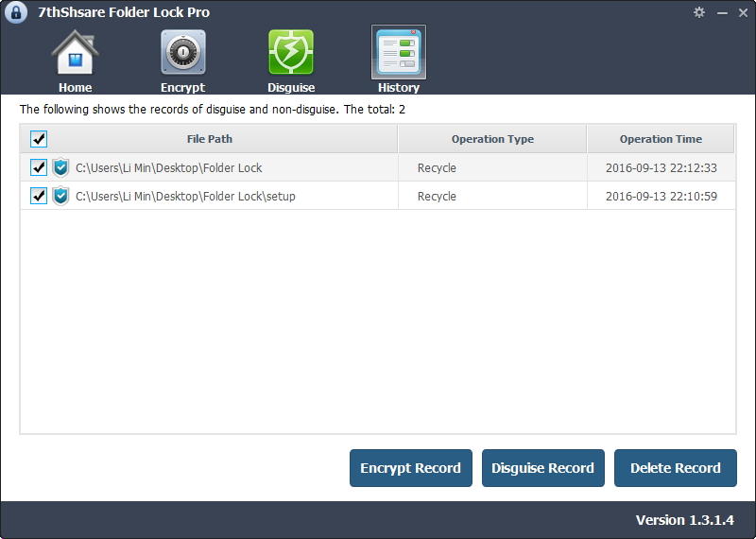Click Recycle cell in the 22:10:59 row
This screenshot has height=539, width=756.
(x=437, y=197)
